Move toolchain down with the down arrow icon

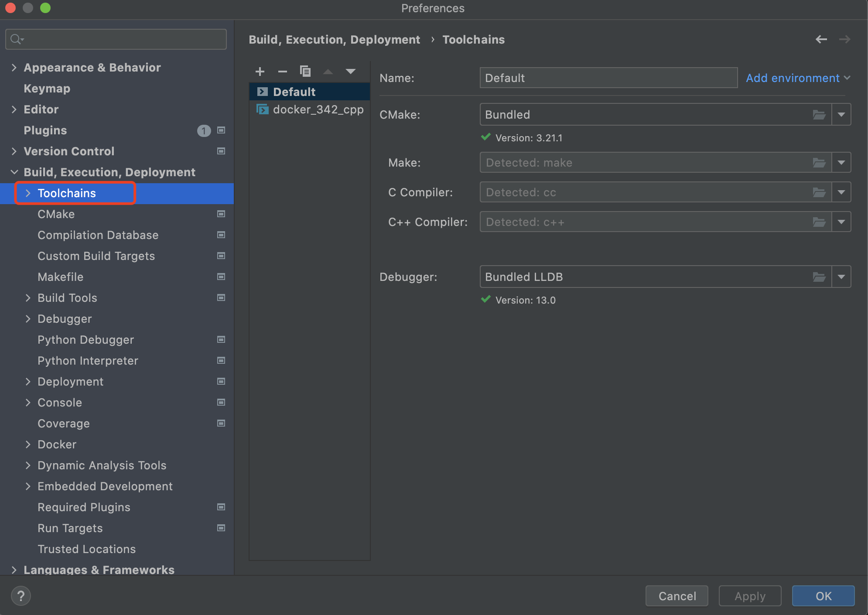click(x=351, y=71)
